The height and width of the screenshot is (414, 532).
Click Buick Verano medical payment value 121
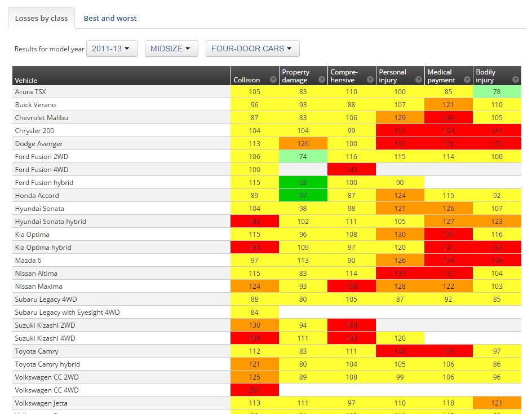point(448,104)
